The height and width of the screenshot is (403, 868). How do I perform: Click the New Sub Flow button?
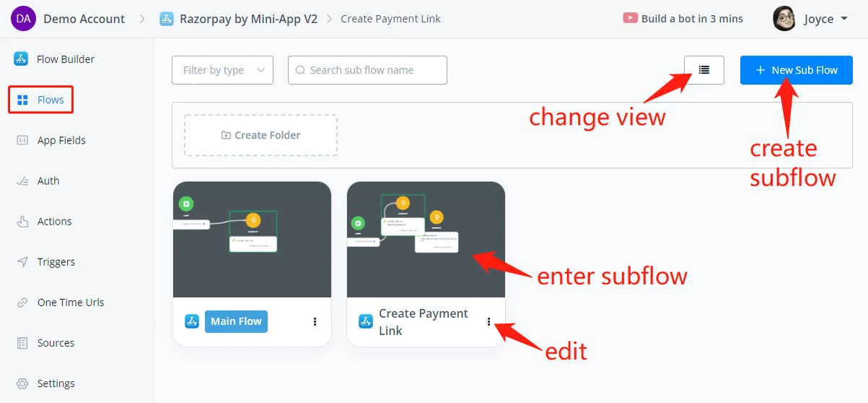coord(797,70)
